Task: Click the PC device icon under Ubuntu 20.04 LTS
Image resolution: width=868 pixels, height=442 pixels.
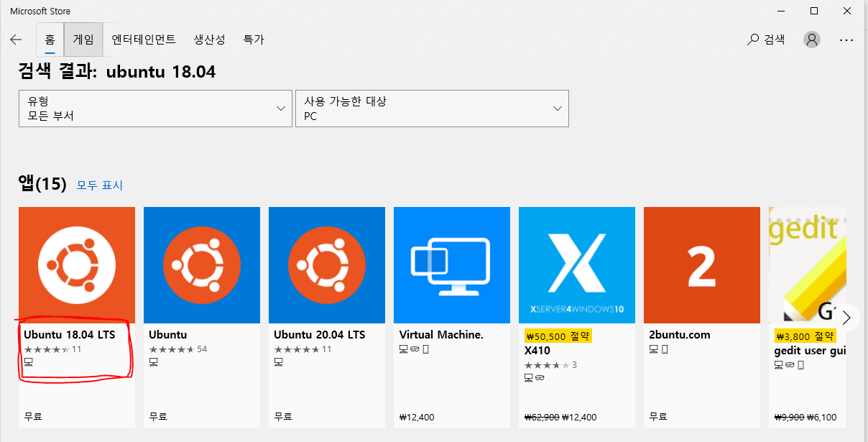Action: click(279, 362)
